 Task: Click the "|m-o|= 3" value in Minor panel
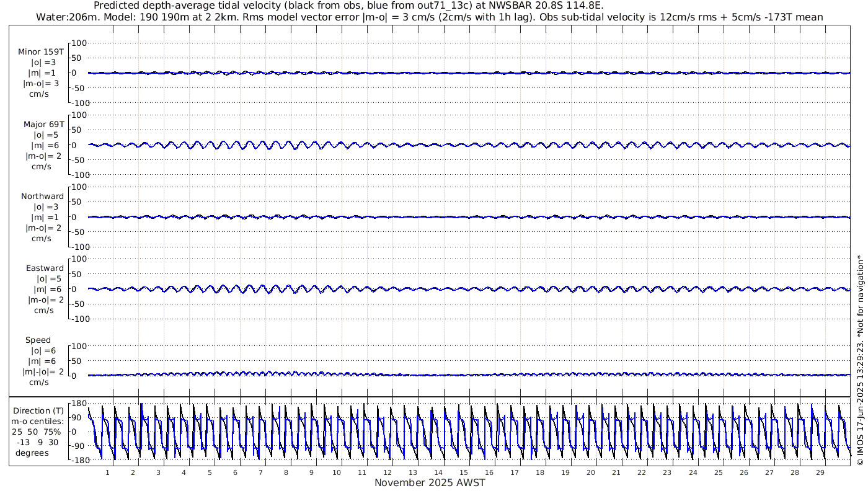42,84
